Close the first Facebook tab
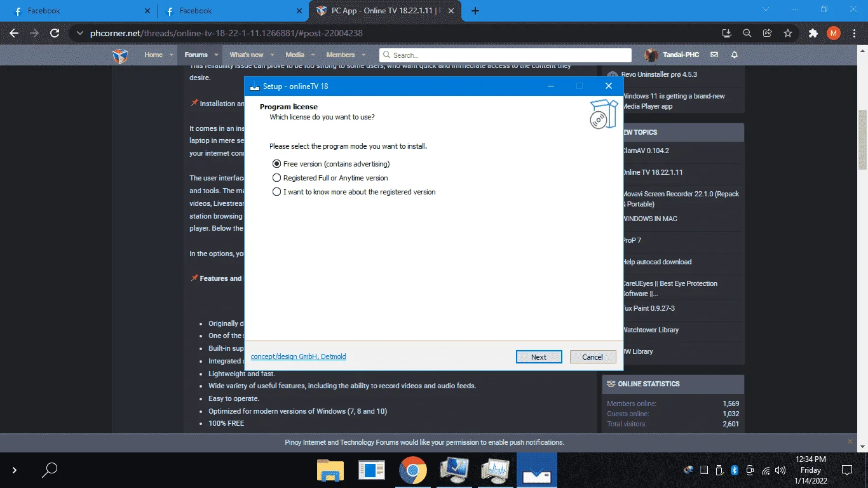 coord(147,11)
